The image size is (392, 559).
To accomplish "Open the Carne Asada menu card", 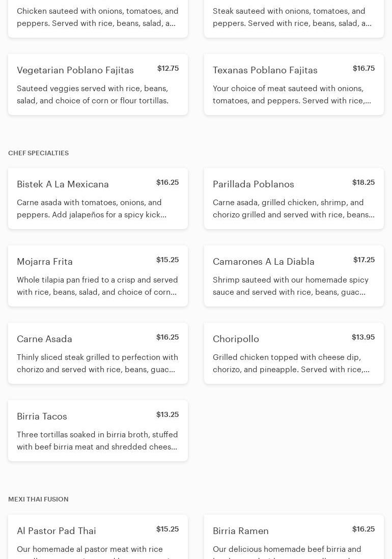I will pos(98,353).
